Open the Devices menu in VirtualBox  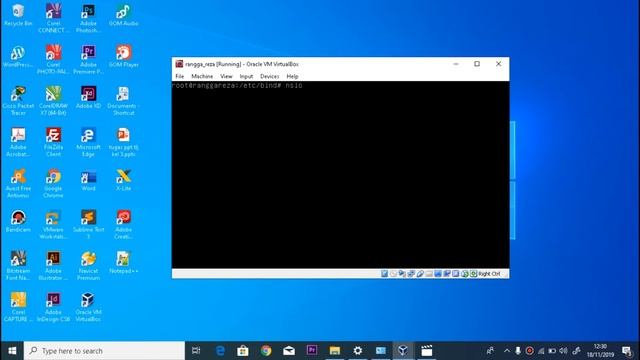[x=269, y=76]
